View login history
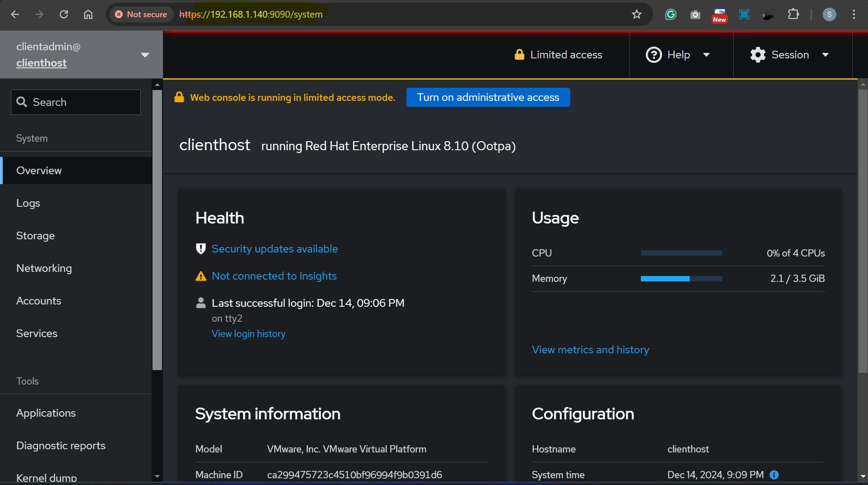868x485 pixels. pos(248,334)
